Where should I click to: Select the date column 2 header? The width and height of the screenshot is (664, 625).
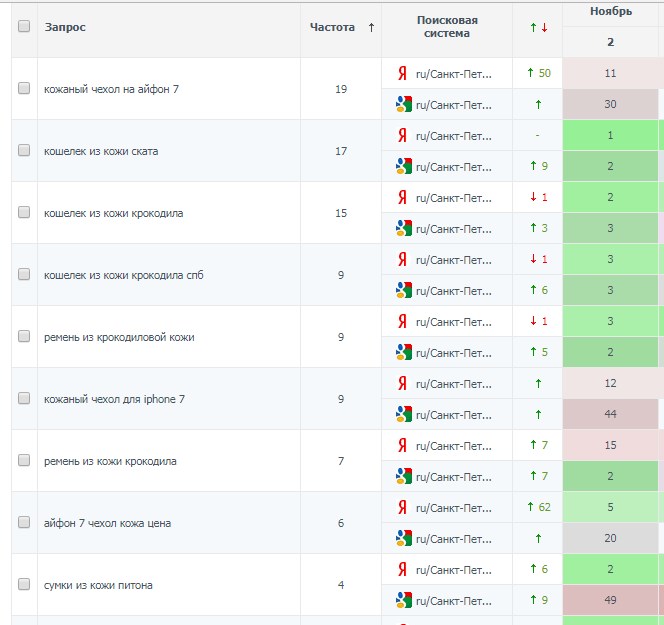(610, 42)
